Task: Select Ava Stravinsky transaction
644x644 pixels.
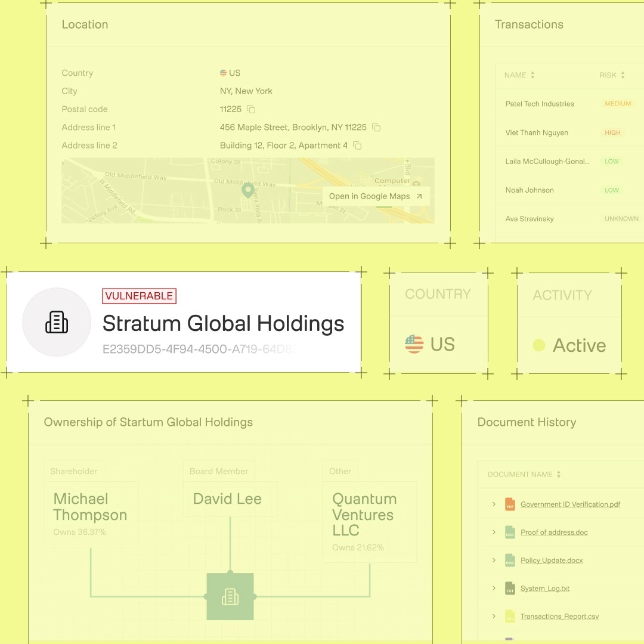Action: (x=569, y=219)
